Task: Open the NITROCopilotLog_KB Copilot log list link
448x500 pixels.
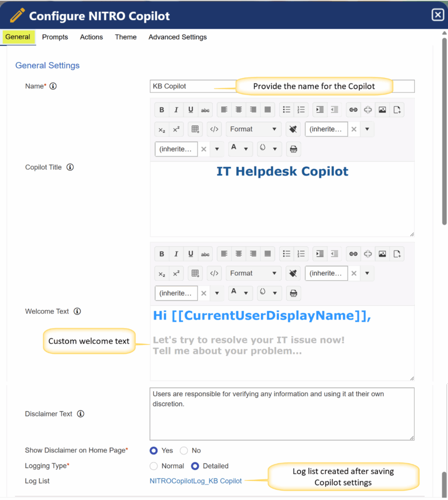Action: coord(196,481)
